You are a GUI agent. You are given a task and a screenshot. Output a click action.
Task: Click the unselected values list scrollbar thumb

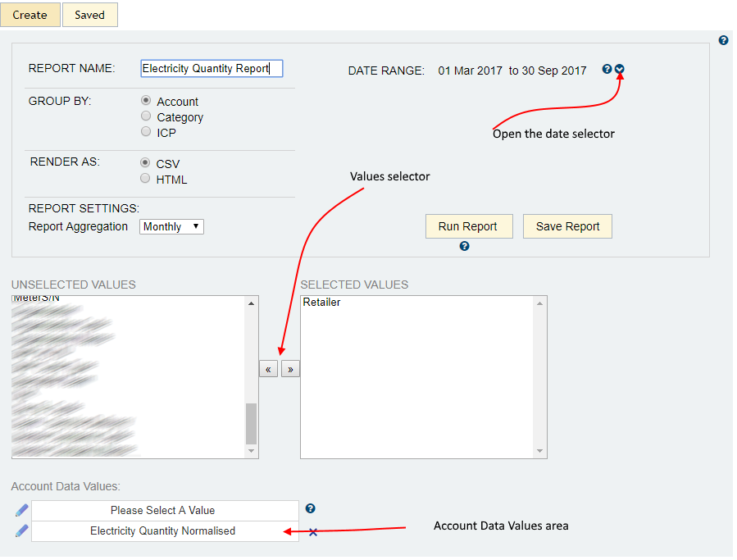pyautogui.click(x=251, y=423)
